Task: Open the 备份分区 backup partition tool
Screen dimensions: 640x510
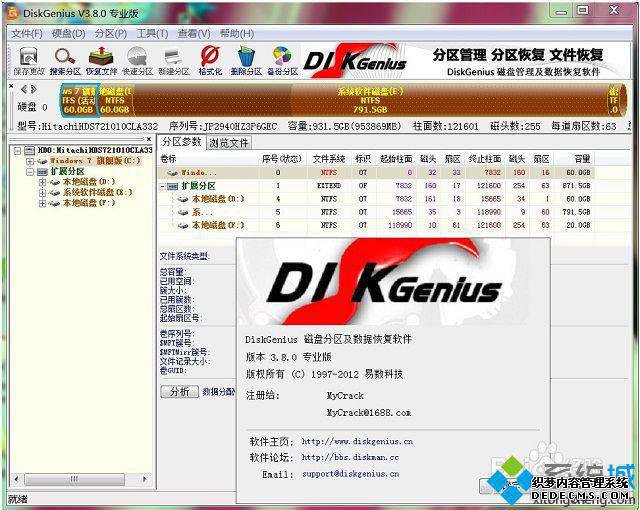Action: click(x=282, y=61)
